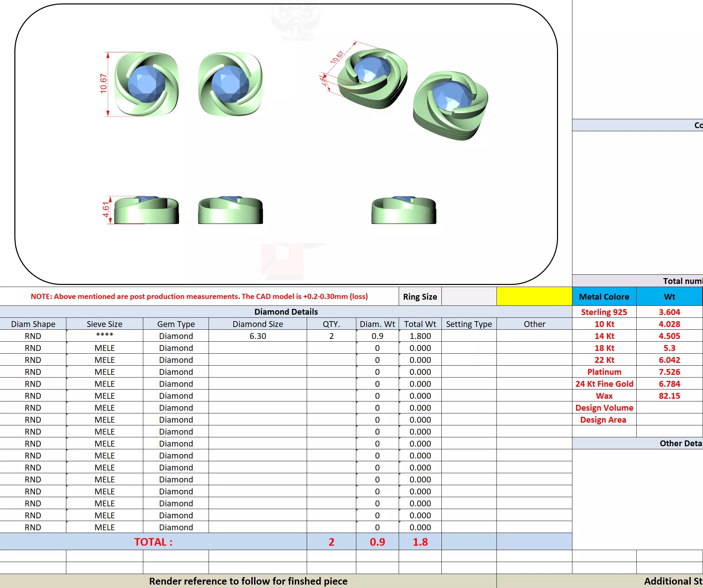Select the 5.3 weight value
Screen dimensions: 703x588
click(x=669, y=348)
